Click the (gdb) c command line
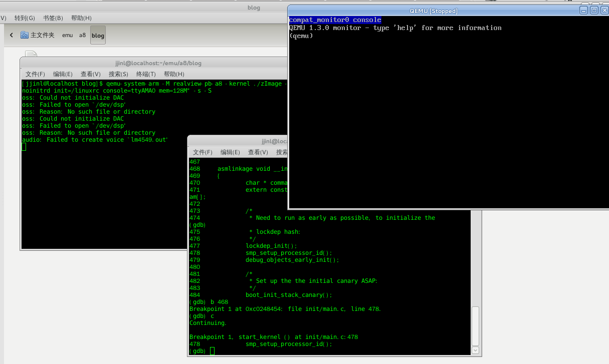This screenshot has height=364, width=609. 201,316
